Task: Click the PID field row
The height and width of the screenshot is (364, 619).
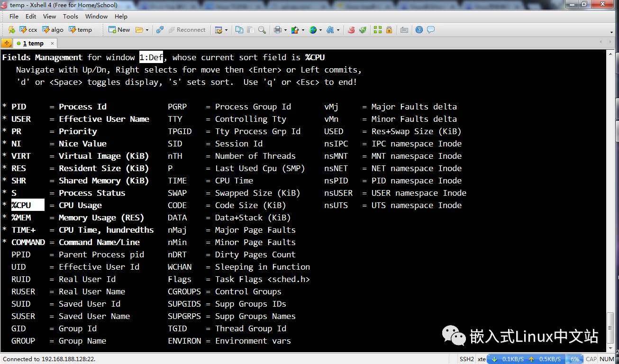Action: point(54,107)
